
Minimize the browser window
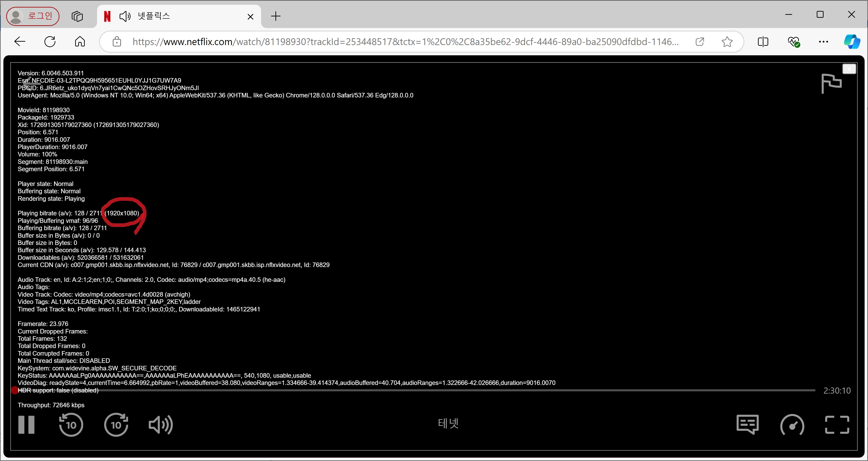coord(788,15)
